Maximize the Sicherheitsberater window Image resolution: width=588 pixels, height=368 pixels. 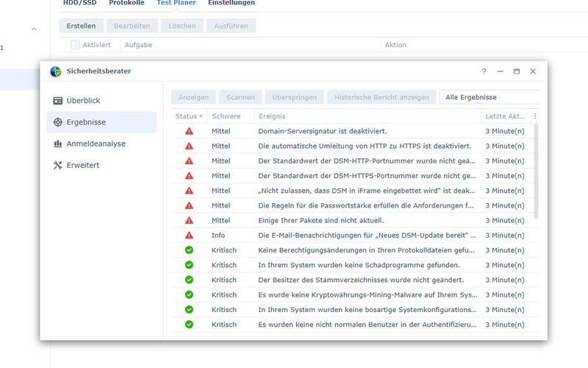click(x=517, y=71)
